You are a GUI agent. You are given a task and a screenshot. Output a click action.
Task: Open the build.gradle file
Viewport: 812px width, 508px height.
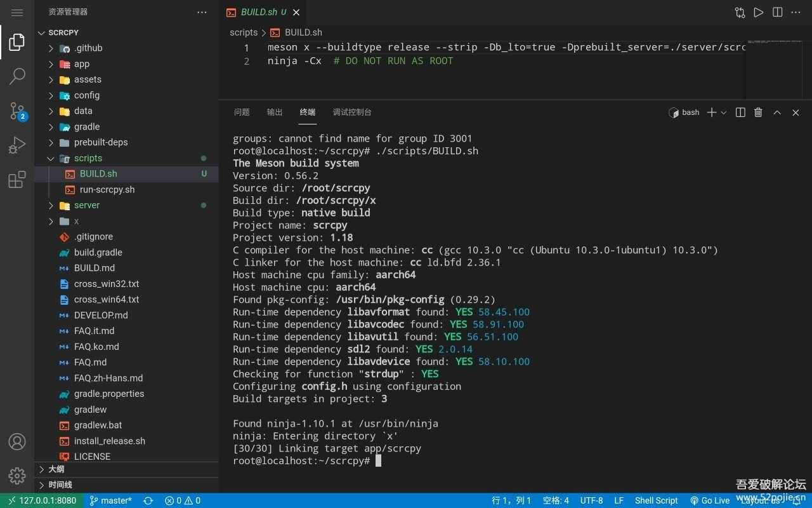(127, 253)
